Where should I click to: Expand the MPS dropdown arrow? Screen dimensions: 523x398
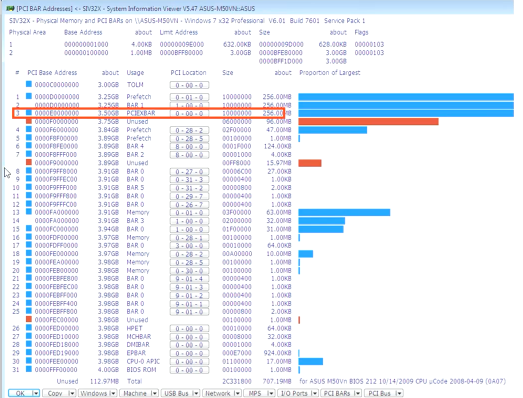(x=271, y=393)
